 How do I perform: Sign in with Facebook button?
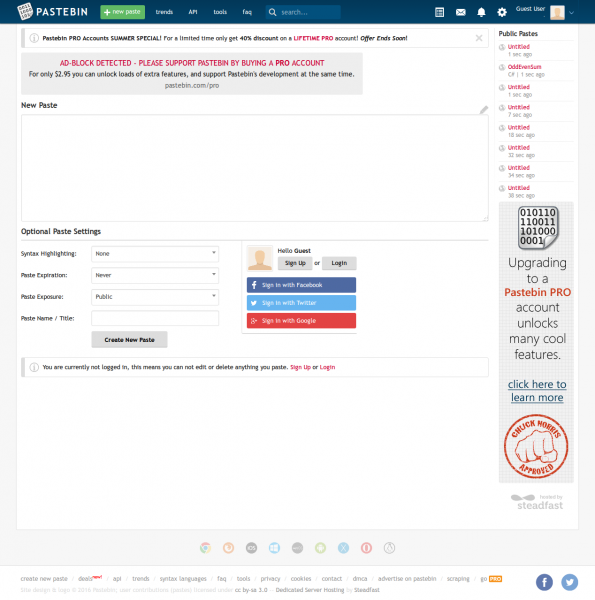tap(301, 285)
